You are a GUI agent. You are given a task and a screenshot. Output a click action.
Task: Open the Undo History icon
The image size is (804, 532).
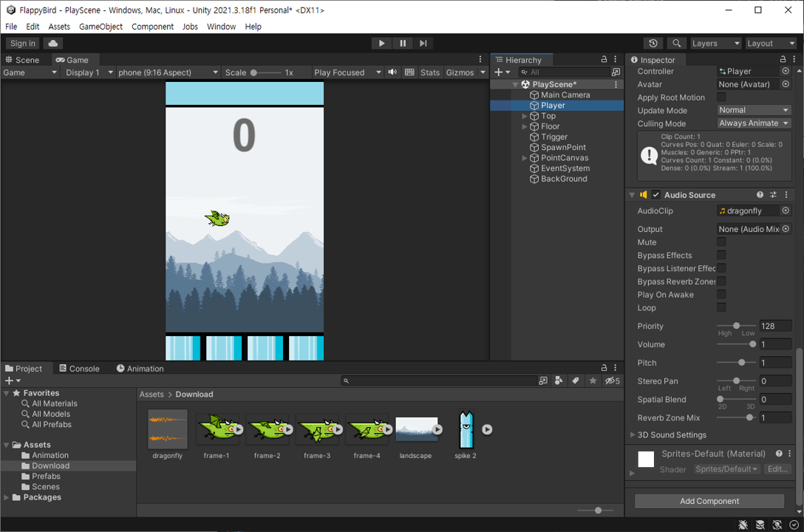pos(653,44)
